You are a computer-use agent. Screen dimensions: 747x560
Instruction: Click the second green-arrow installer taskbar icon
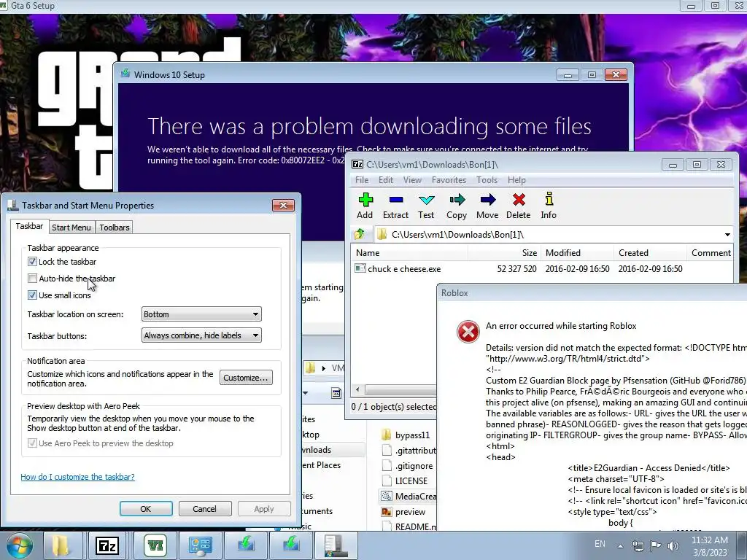pos(290,545)
